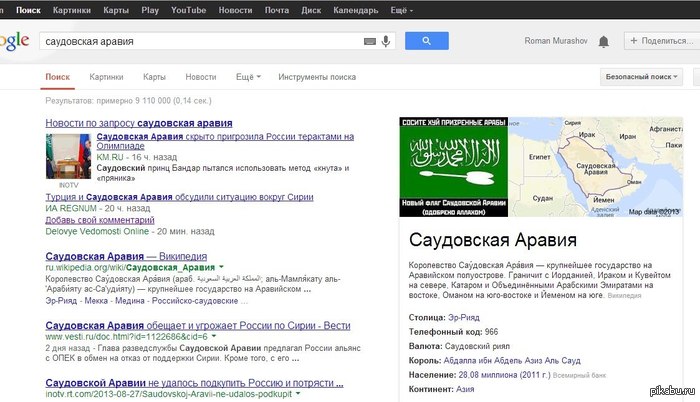Image resolution: width=700 pixels, height=402 pixels.
Task: Expand the Ещё dropdown under the search box
Action: [x=248, y=77]
